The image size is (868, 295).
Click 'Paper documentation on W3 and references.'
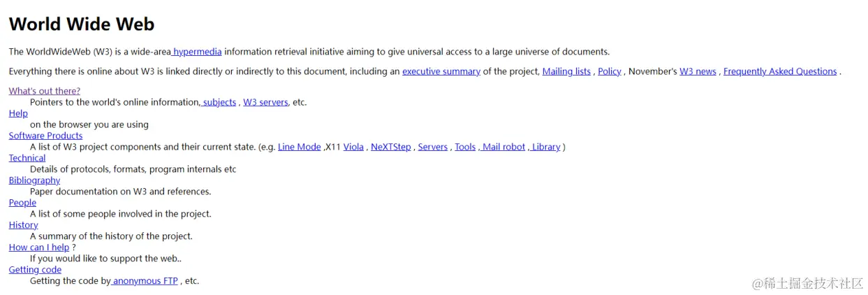120,192
